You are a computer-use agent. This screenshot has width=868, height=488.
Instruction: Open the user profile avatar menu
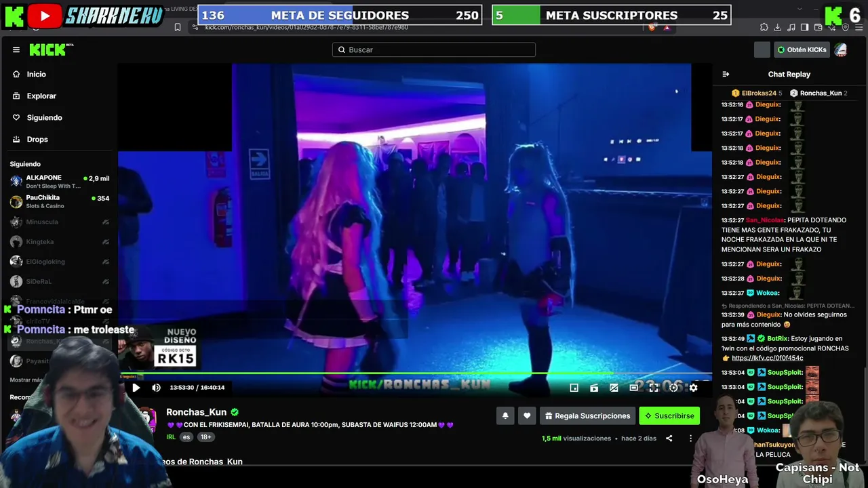840,49
